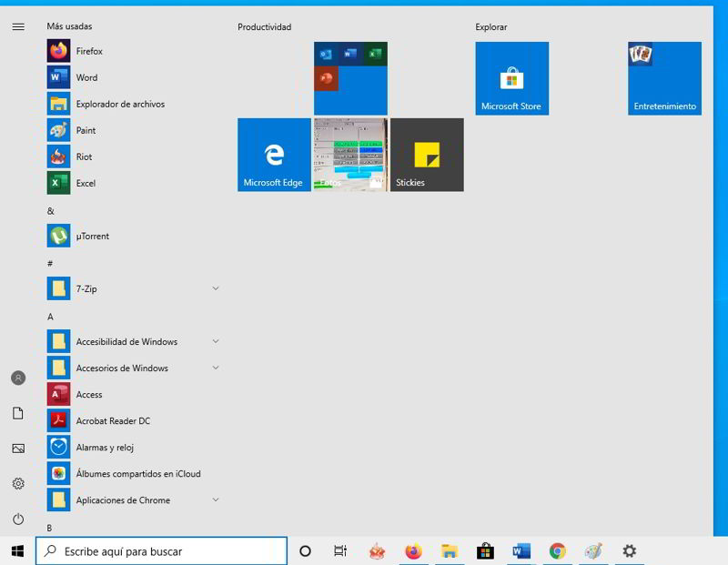Open Google Chrome from the taskbar

pyautogui.click(x=558, y=551)
